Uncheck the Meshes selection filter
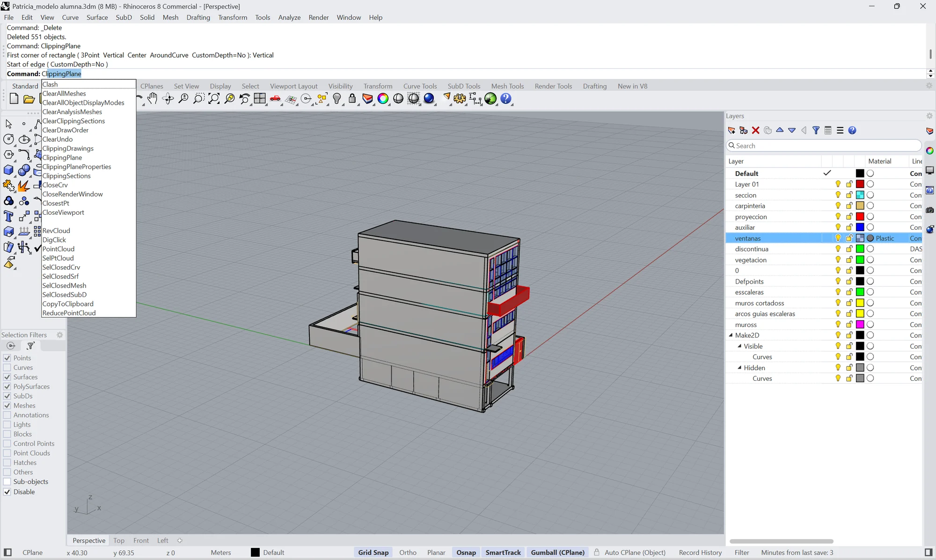This screenshot has width=936, height=560. [x=7, y=405]
